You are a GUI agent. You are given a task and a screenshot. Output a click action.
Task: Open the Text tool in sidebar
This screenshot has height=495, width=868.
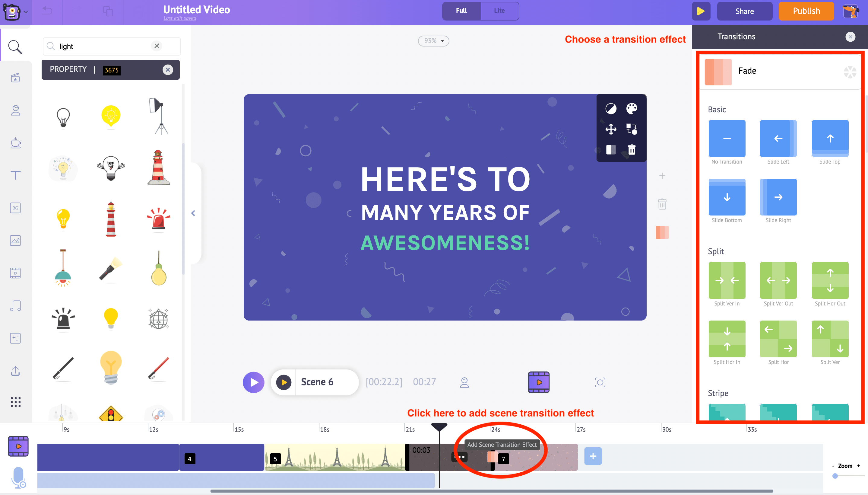tap(15, 175)
